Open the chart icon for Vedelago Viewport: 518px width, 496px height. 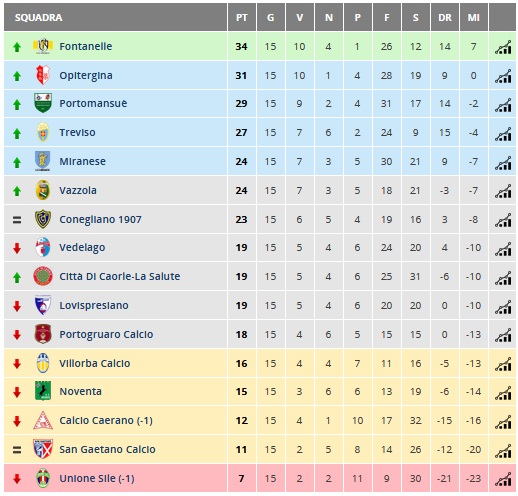[x=503, y=248]
